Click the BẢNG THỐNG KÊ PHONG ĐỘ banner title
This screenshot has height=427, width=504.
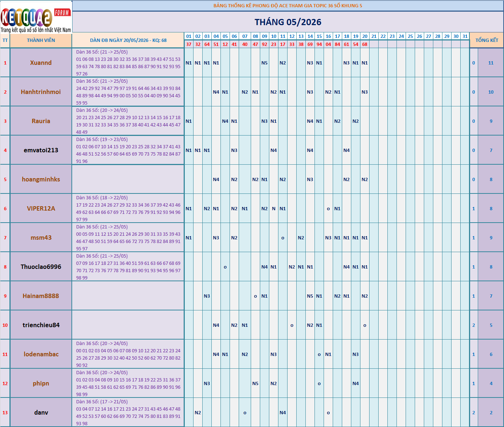[x=288, y=5]
